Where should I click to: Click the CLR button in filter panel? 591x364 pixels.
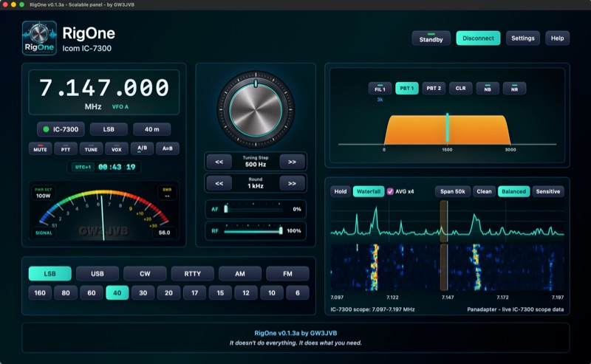[x=460, y=89]
